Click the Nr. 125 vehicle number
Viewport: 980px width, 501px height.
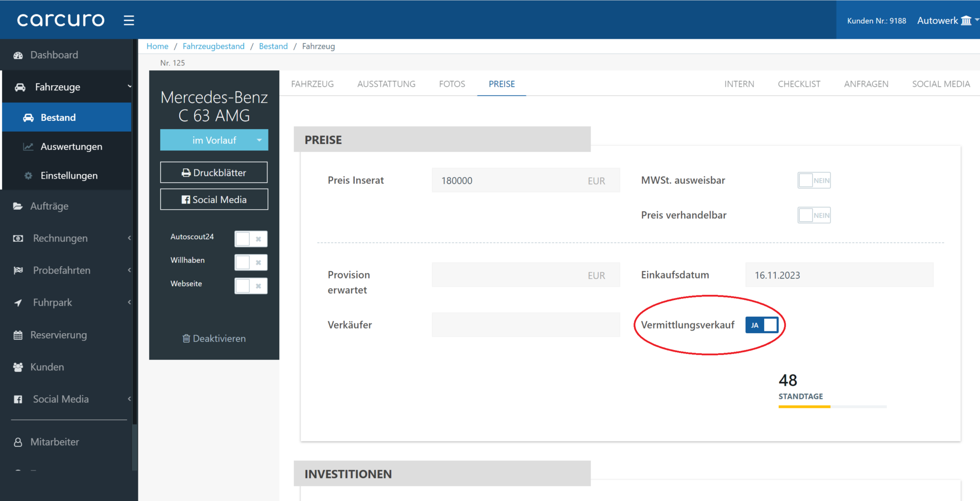(173, 63)
